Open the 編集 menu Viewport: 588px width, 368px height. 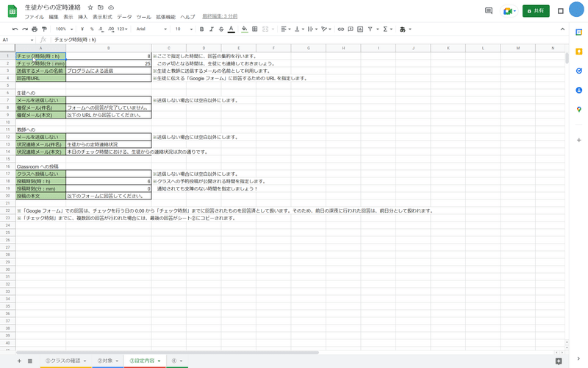54,17
